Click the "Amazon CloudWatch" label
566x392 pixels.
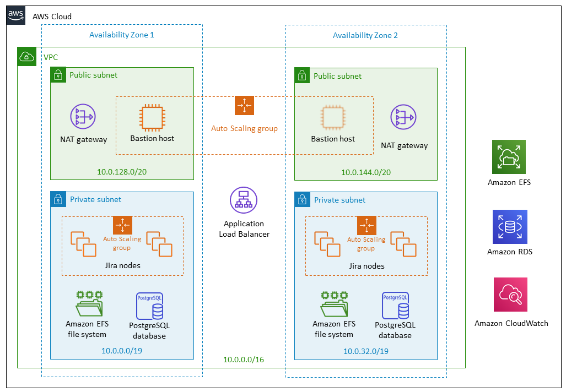pyautogui.click(x=511, y=324)
